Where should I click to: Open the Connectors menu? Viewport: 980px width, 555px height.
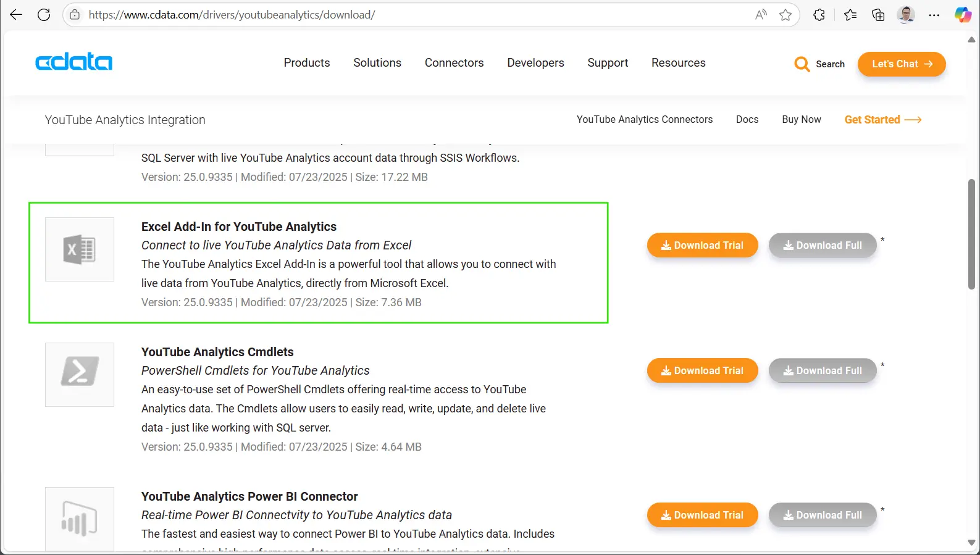click(x=454, y=63)
